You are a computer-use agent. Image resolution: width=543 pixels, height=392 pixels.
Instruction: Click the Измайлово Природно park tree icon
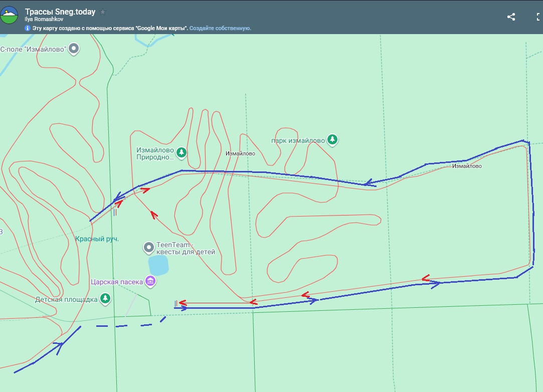point(182,152)
